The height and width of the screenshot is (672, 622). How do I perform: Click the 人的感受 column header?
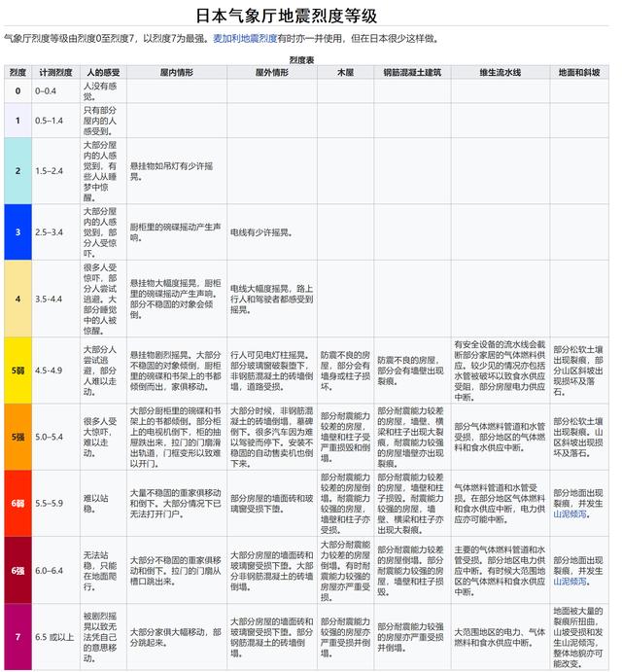click(x=103, y=72)
